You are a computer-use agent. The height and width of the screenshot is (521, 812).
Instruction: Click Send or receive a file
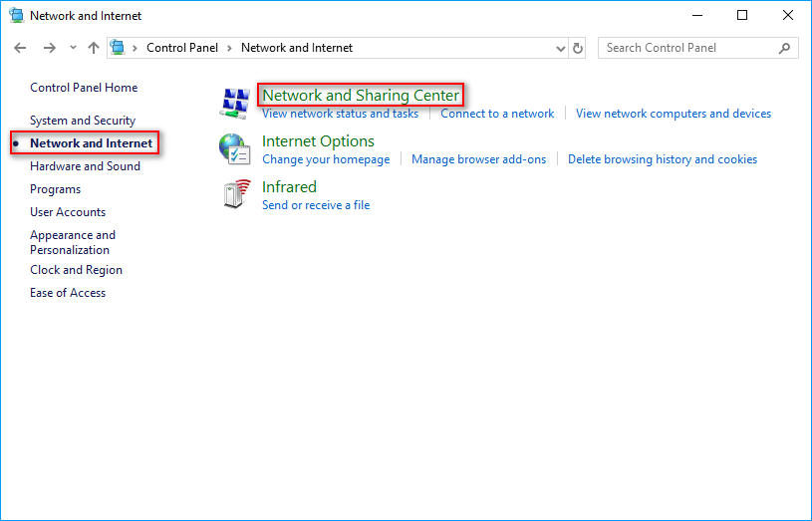point(316,205)
